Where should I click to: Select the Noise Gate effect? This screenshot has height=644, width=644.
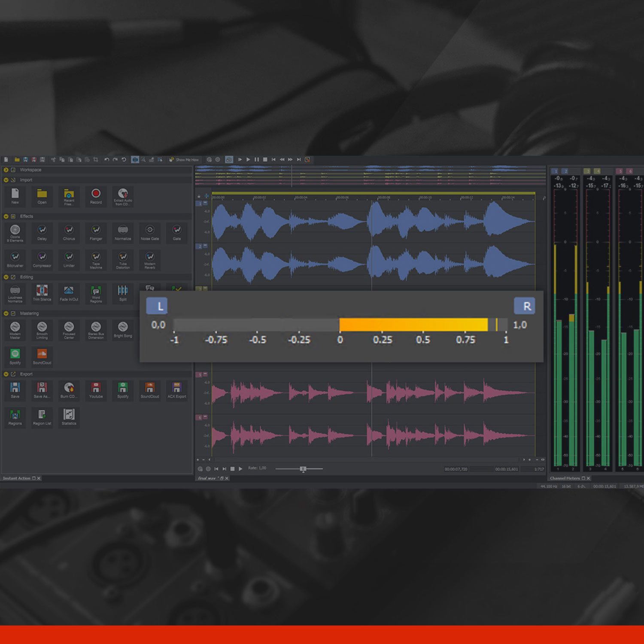pos(149,233)
